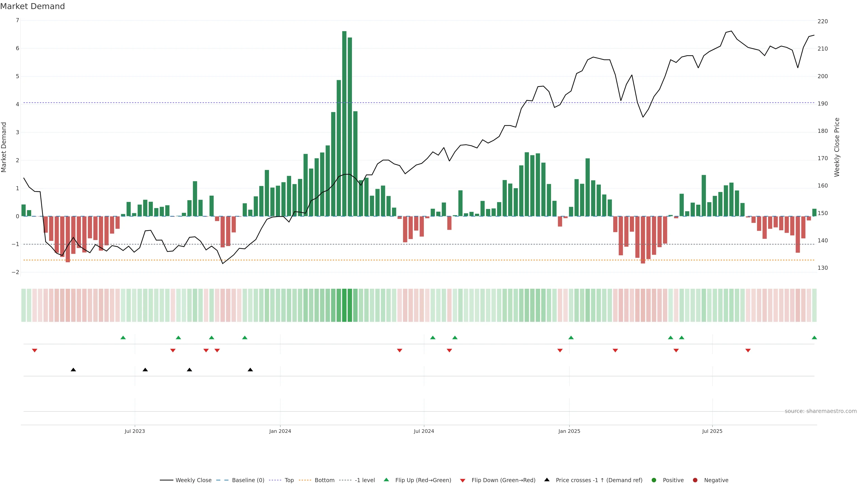Click the last black triangle marker near Jan 2024

(250, 370)
